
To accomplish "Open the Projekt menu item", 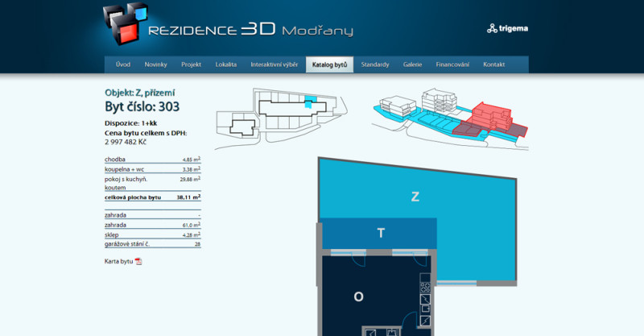I will tap(191, 64).
